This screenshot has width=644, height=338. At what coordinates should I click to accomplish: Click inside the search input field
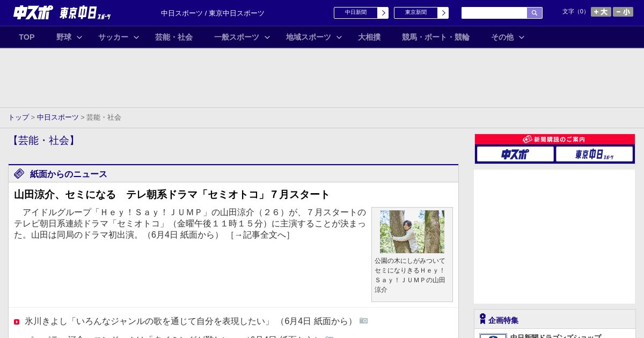(494, 13)
